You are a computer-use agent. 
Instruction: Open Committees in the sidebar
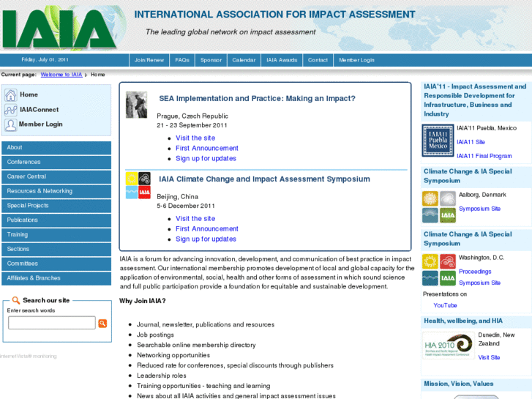click(56, 264)
